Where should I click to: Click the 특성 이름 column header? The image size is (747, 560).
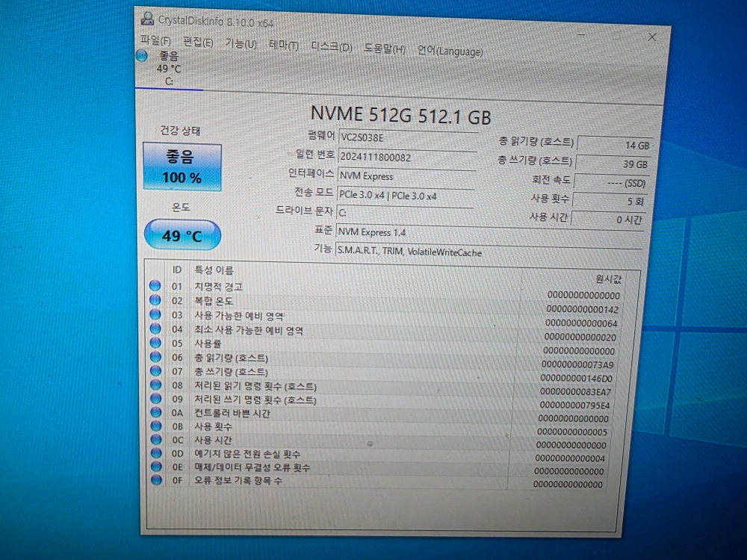coord(214,270)
